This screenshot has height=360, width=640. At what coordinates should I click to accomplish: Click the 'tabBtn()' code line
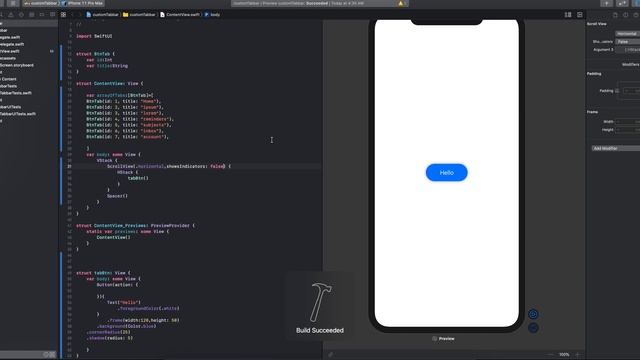[x=138, y=178]
